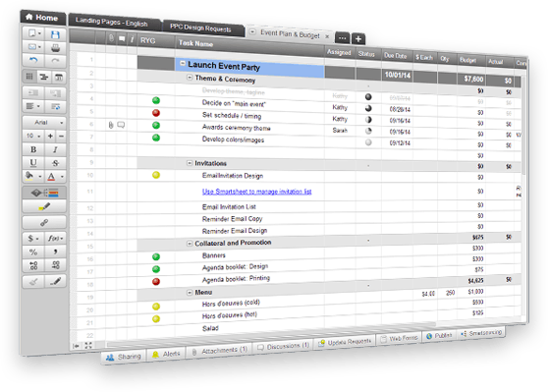Screen dimensions: 548x392
Task: Apply Underline formatting
Action: point(33,163)
